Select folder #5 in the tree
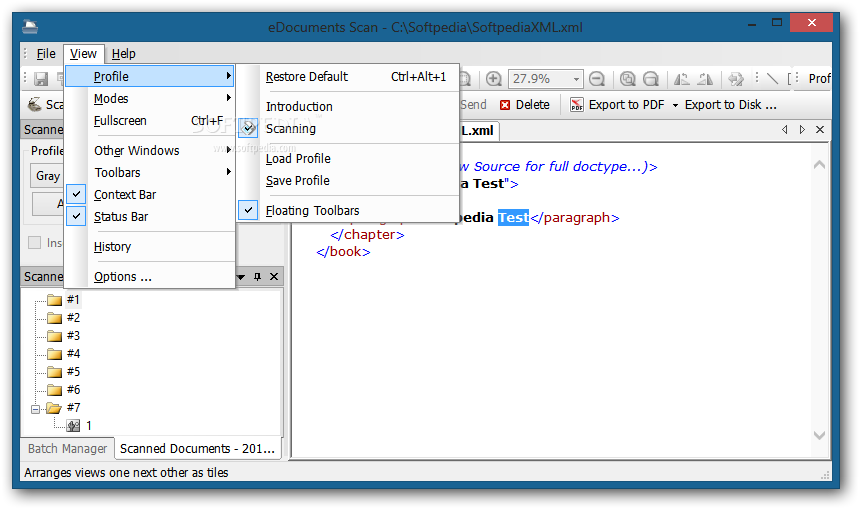 (x=64, y=372)
